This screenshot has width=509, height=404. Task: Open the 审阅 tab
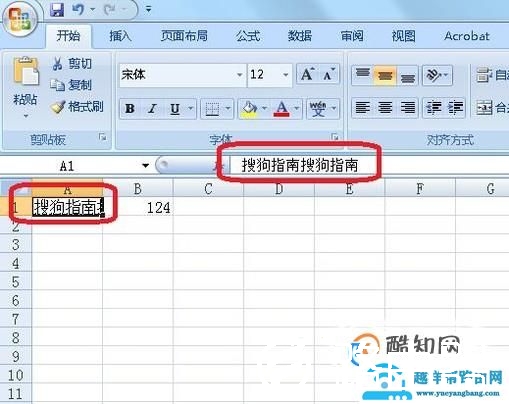(352, 36)
